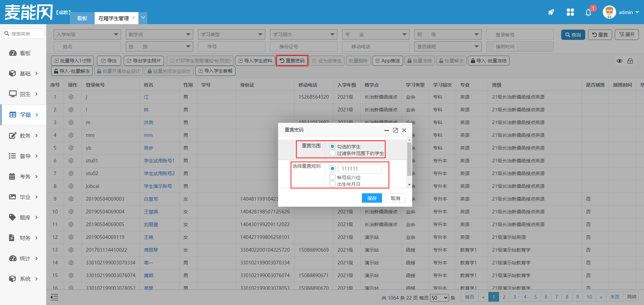Screen dimensions: 644x305
Task: Maximize the reset password dialog
Action: pyautogui.click(x=395, y=130)
